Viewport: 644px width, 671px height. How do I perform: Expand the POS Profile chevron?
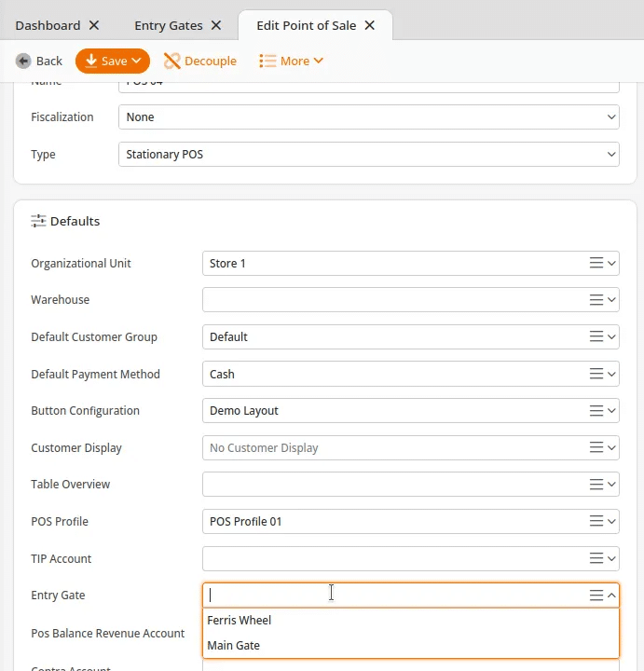tap(611, 521)
